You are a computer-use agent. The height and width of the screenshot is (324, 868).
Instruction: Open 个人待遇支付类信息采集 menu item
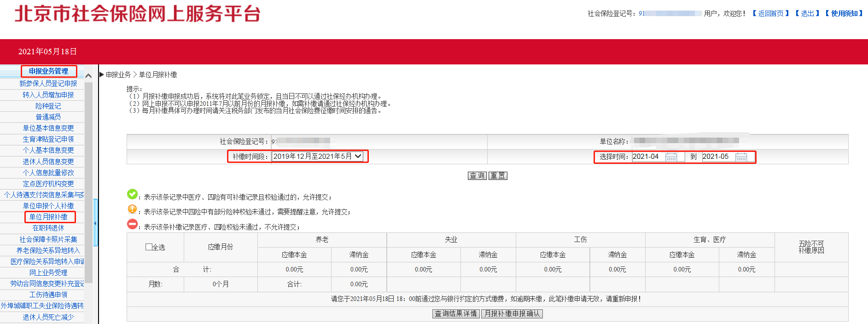[44, 195]
